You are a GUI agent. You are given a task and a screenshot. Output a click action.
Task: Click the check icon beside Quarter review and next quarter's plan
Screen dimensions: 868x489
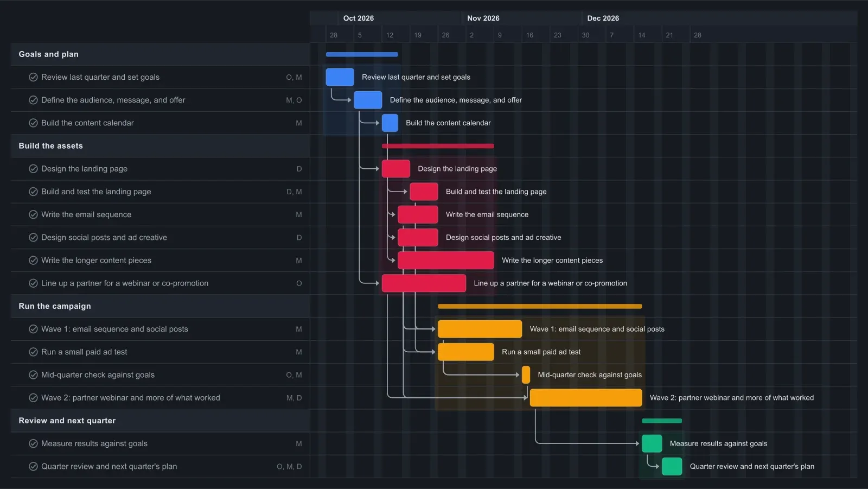point(33,466)
